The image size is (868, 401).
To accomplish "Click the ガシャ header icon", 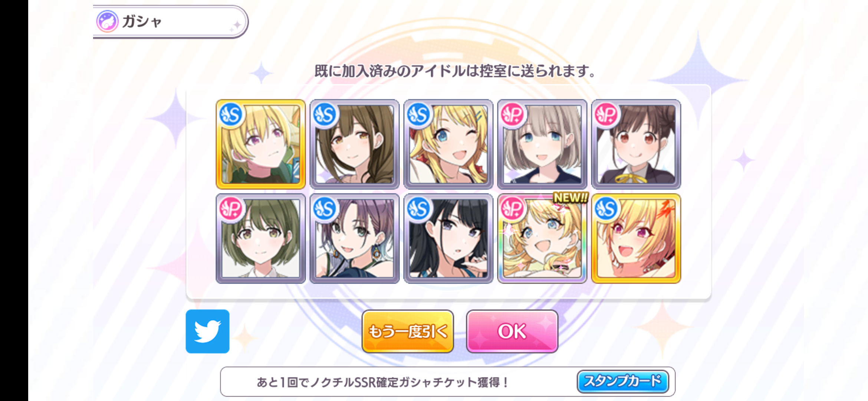I will pos(107,21).
